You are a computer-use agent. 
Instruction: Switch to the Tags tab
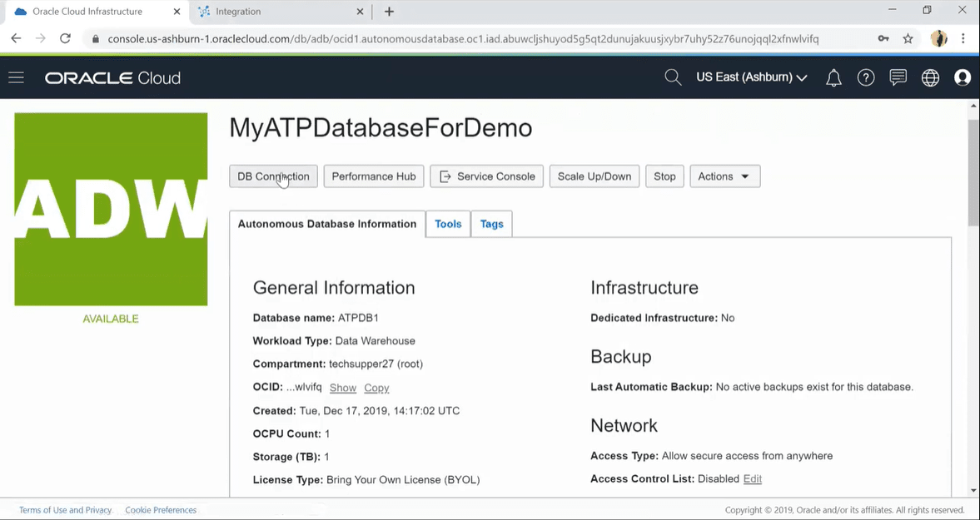[x=492, y=224]
